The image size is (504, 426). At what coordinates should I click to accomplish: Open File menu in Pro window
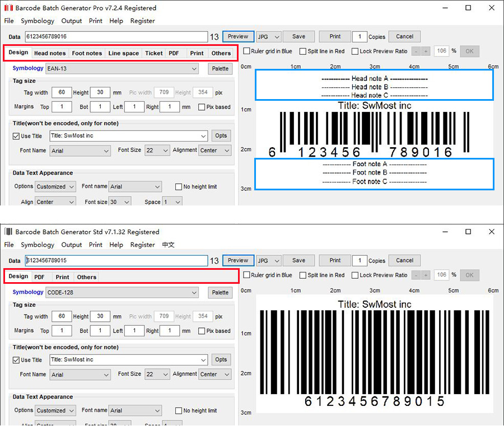coord(9,21)
